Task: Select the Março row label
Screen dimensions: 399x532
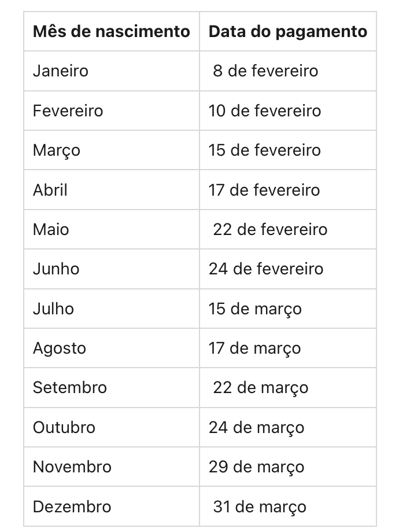Action: point(57,150)
